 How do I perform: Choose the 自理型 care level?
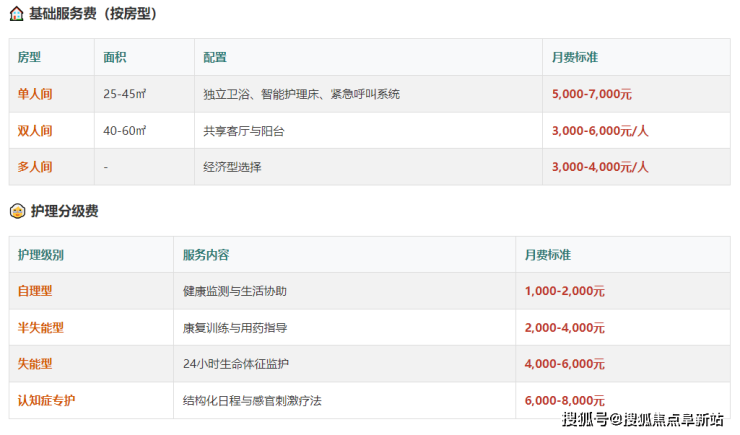coord(35,291)
